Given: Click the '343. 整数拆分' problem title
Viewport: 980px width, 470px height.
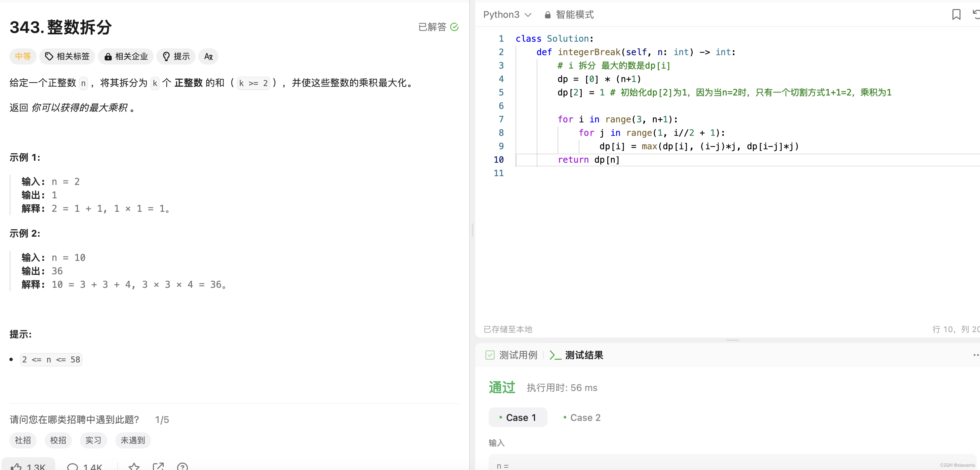Looking at the screenshot, I should [x=61, y=27].
